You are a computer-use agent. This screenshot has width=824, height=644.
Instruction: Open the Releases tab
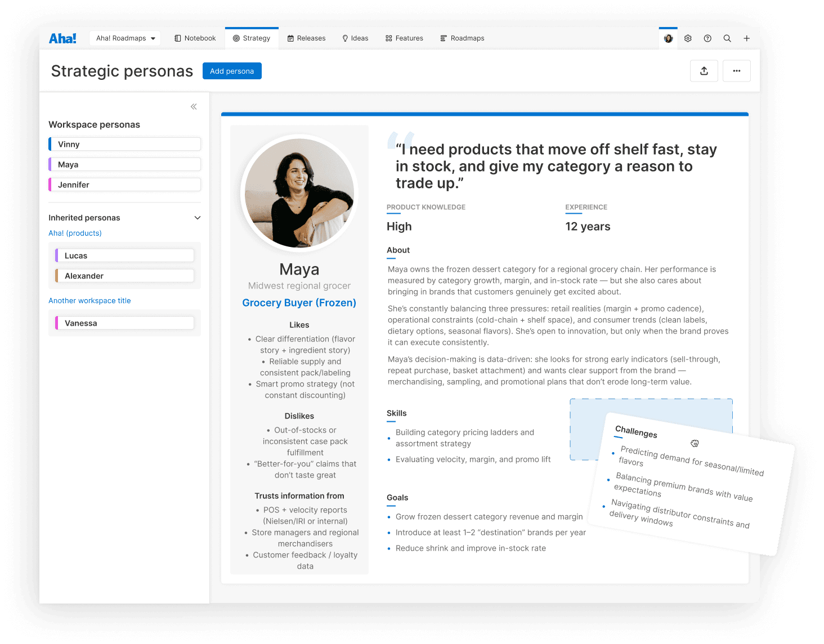(x=306, y=38)
